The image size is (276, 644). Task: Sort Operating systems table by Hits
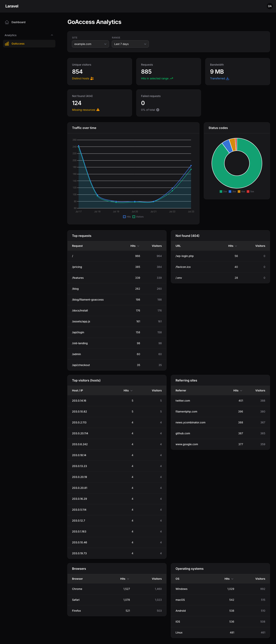tap(229, 579)
